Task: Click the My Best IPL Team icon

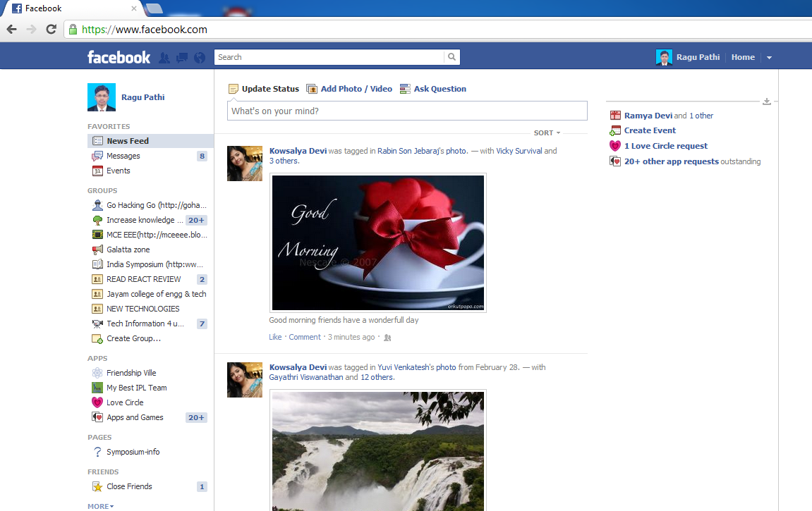Action: pos(97,388)
